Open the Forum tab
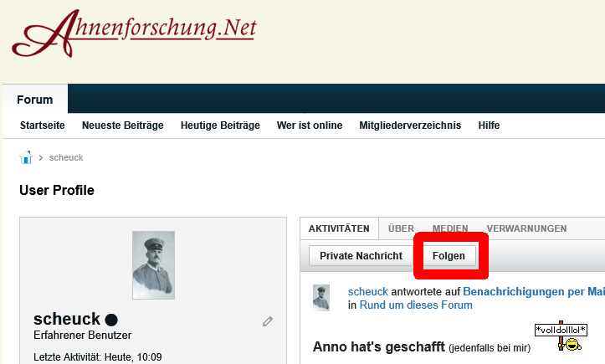The image size is (605, 364). [x=34, y=100]
